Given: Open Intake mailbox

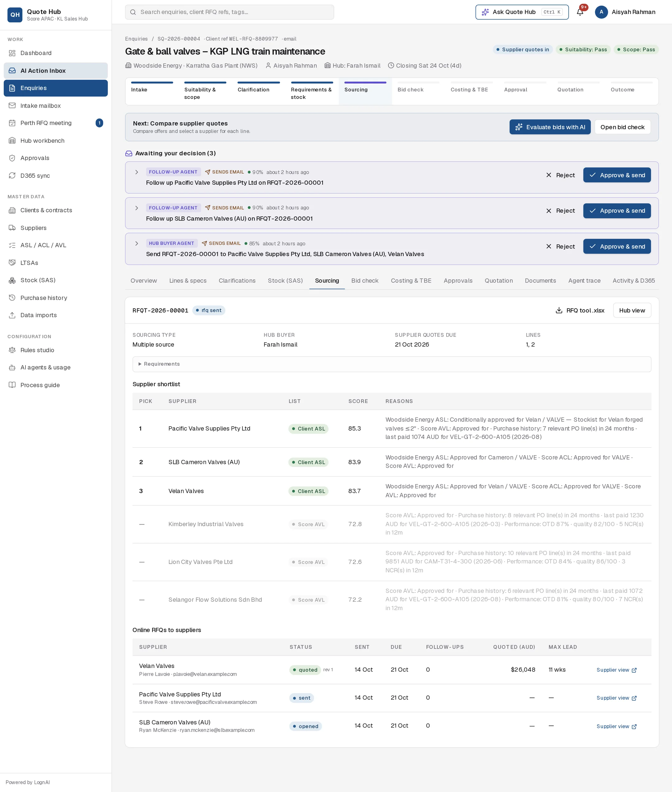Looking at the screenshot, I should (56, 105).
